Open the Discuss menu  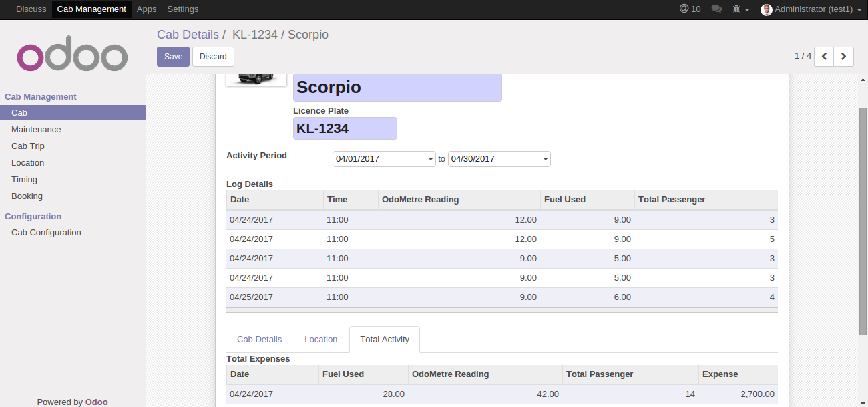pos(31,9)
